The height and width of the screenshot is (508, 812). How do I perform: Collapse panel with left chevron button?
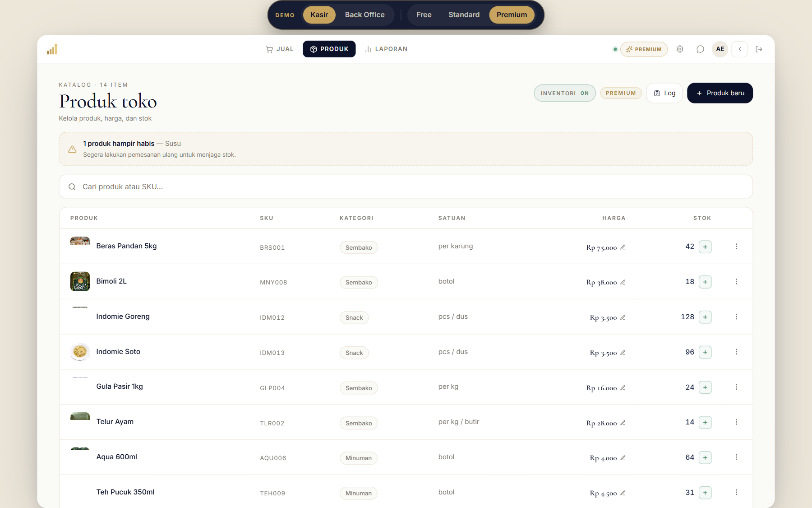pos(740,49)
